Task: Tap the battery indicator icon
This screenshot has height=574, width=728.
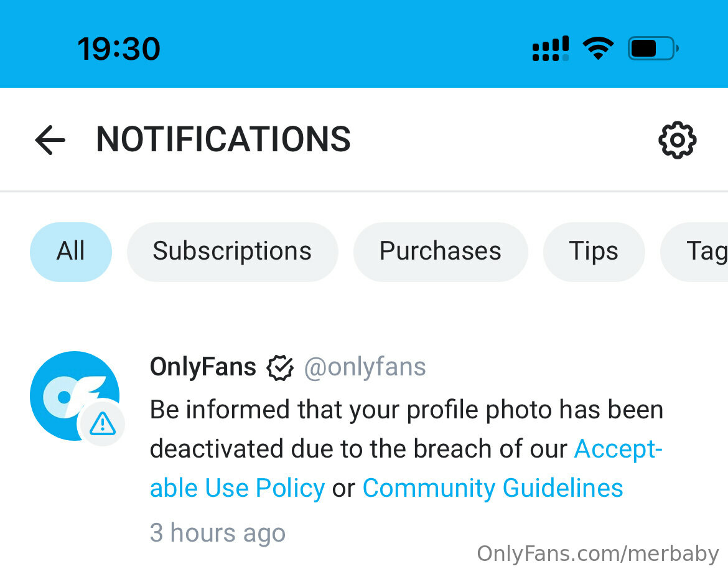Action: click(653, 49)
